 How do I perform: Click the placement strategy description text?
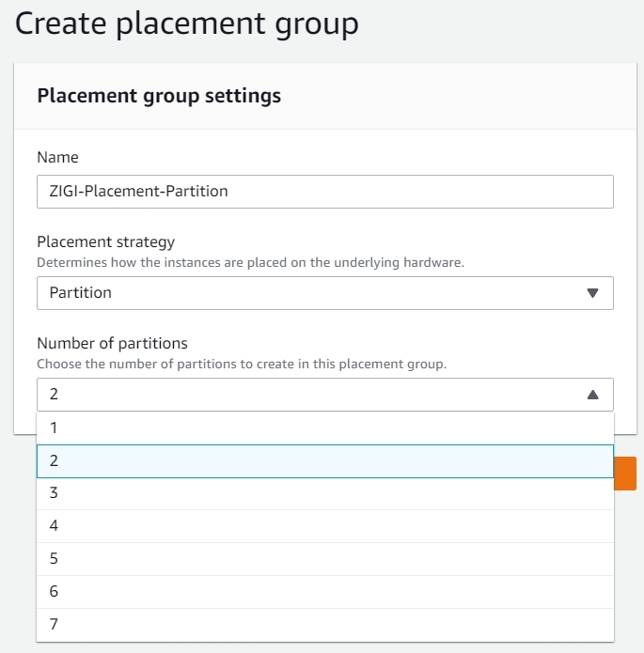[250, 263]
